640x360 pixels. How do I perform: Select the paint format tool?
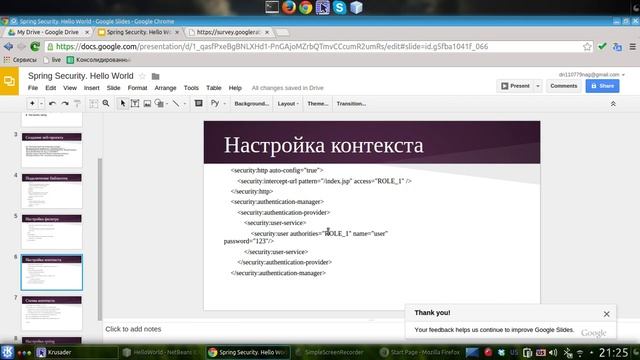[77, 104]
